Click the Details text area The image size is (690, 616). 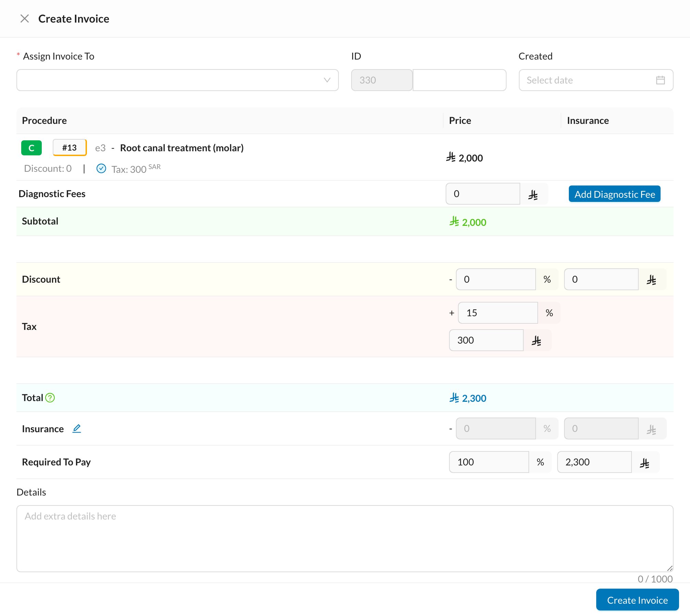click(x=345, y=539)
